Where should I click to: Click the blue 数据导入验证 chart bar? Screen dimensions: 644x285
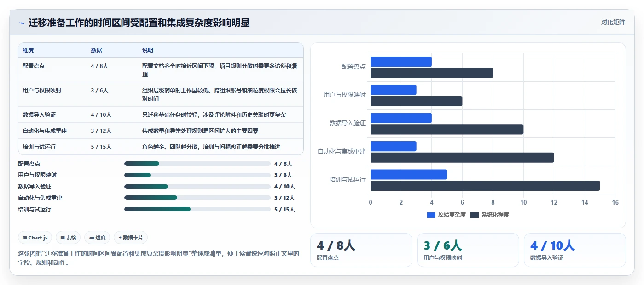coord(401,118)
